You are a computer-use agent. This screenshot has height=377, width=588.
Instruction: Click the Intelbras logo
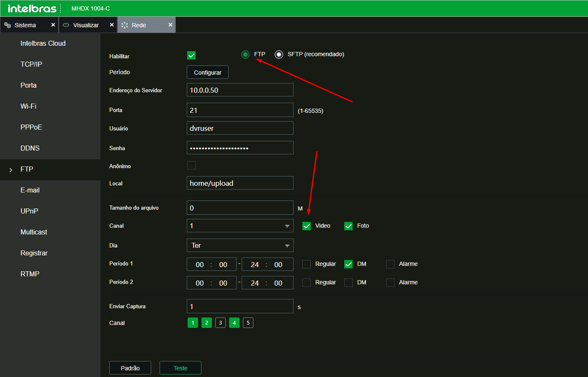[x=32, y=8]
